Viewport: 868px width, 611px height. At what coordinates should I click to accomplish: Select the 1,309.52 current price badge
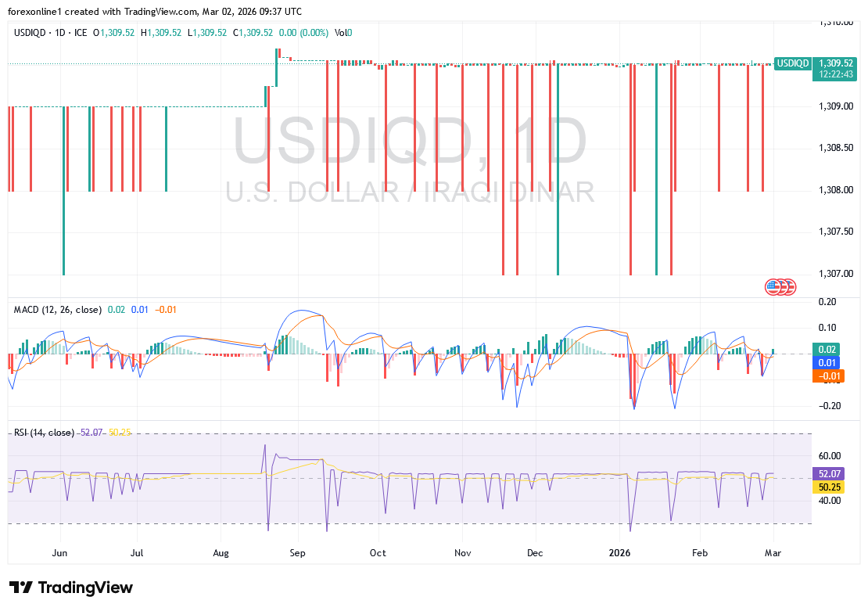[834, 63]
